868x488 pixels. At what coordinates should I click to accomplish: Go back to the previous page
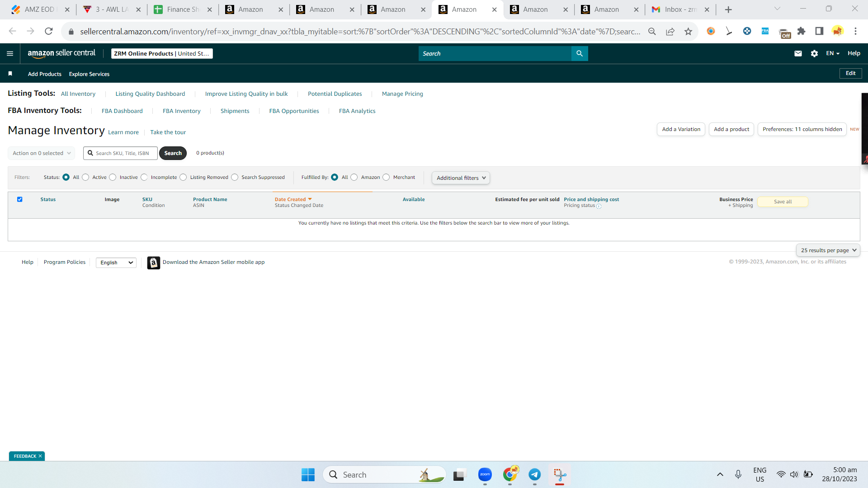click(x=12, y=31)
